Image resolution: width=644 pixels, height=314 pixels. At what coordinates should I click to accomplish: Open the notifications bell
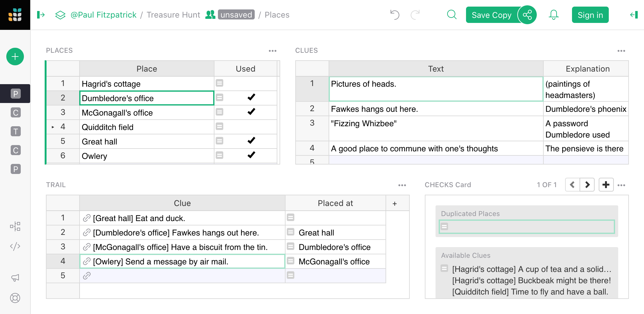[x=553, y=15]
